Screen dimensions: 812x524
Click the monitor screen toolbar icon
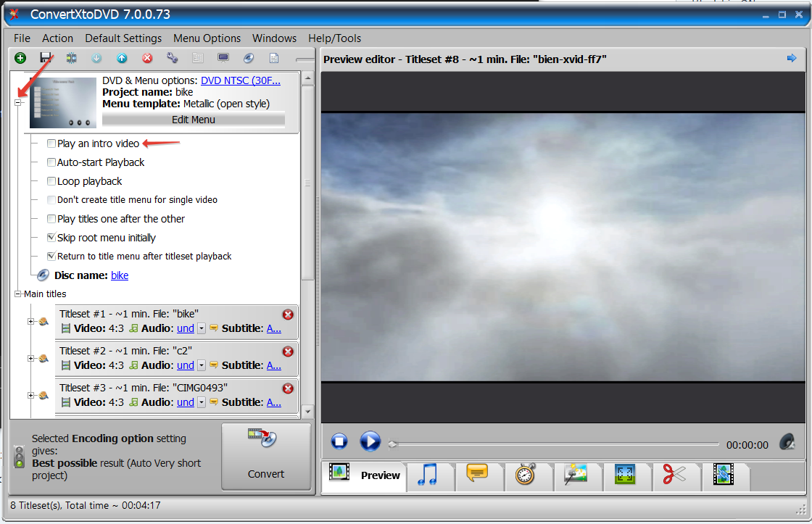point(223,58)
